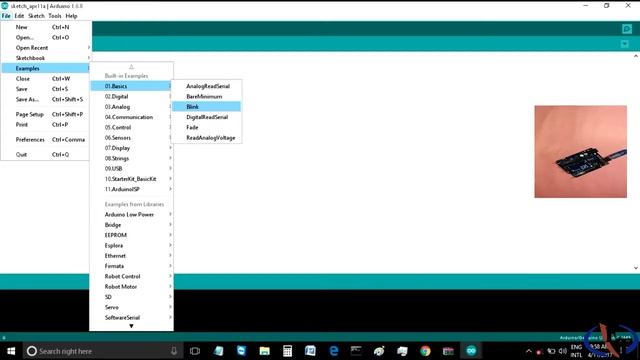Open the Help menu

coord(71,16)
